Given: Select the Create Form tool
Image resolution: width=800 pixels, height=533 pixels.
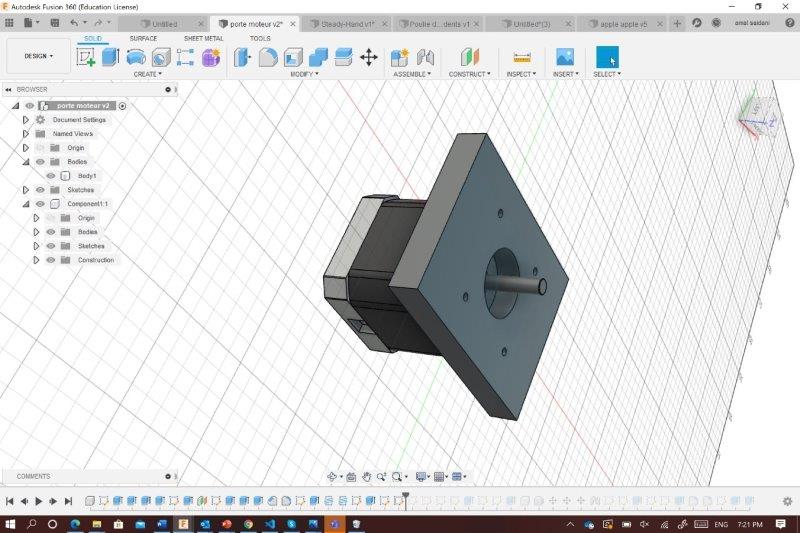Looking at the screenshot, I should tap(211, 57).
